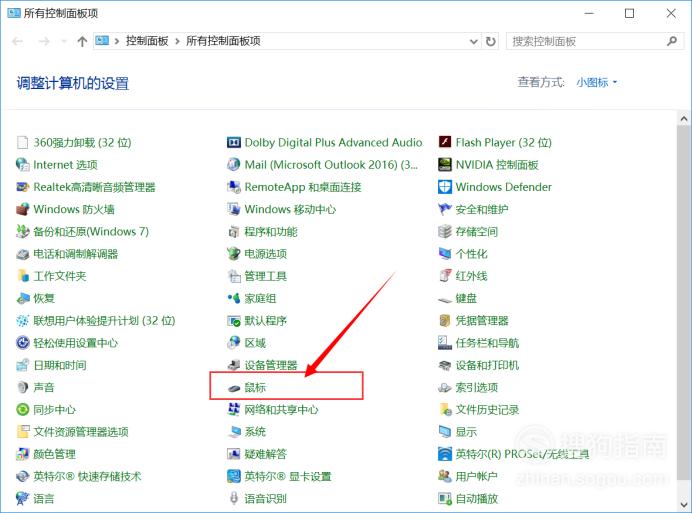Click the 电话和调制解调器 icon

click(x=23, y=254)
